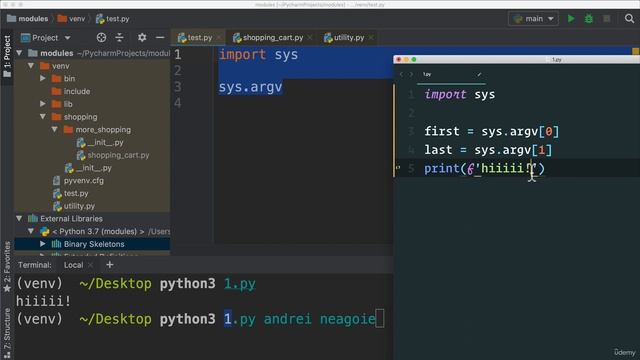640x360 pixels.
Task: Click venv in the breadcrumb bar
Action: (x=71, y=19)
